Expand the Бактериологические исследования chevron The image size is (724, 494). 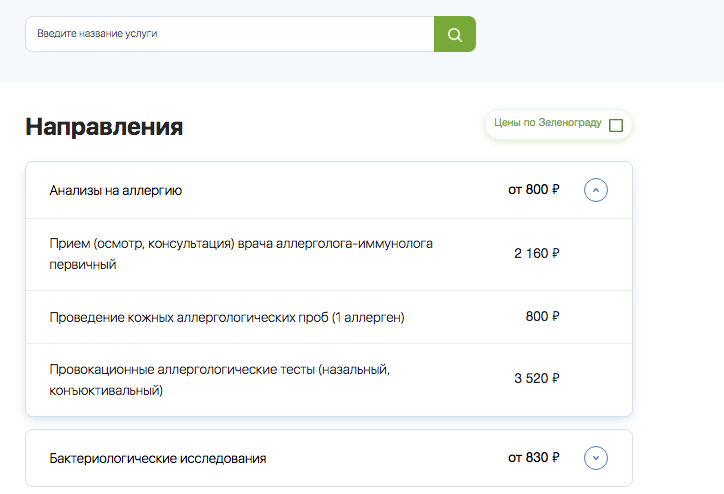[x=596, y=458]
